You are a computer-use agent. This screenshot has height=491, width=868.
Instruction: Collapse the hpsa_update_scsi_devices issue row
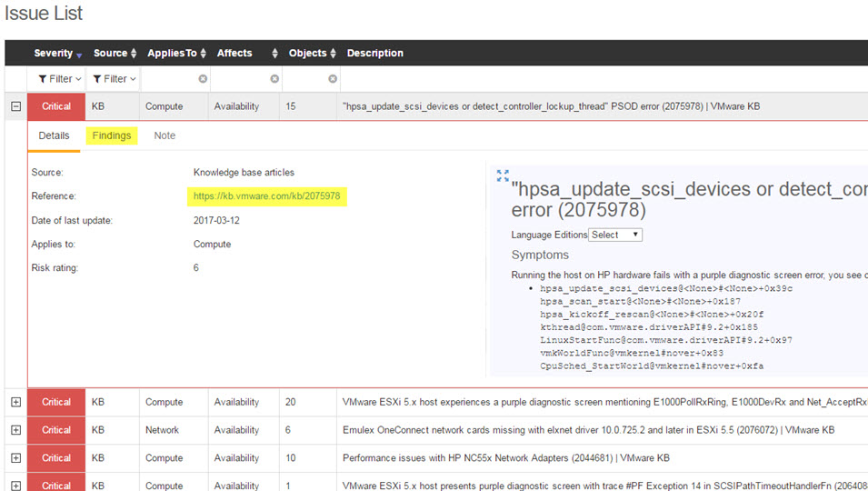click(x=15, y=106)
